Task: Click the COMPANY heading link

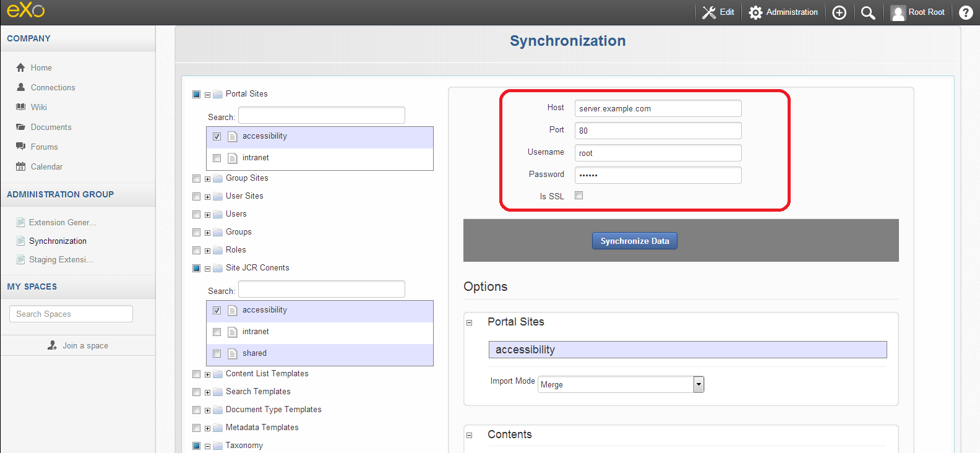Action: coord(28,38)
